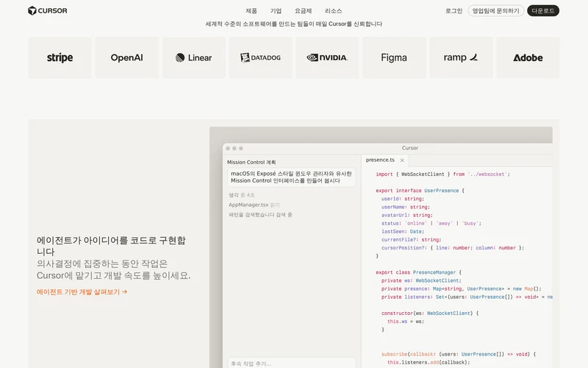588x368 pixels.
Task: Select the Stripe logo card
Action: point(60,57)
